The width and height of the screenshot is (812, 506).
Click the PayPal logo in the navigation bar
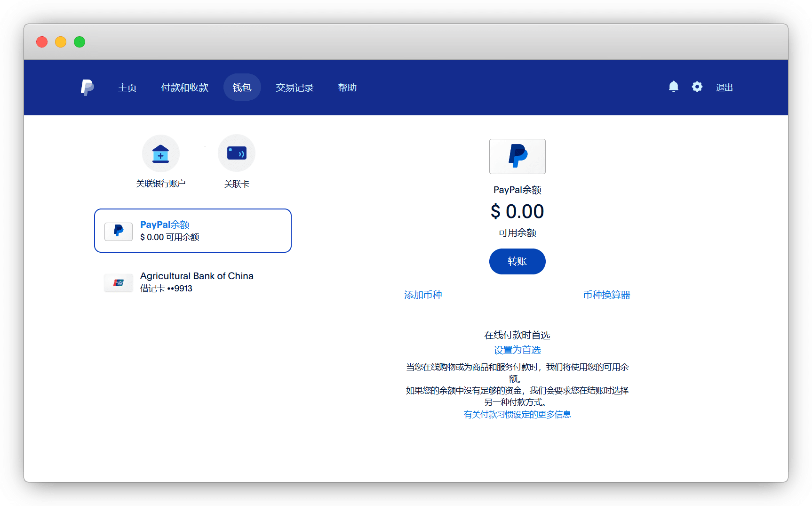click(x=87, y=88)
